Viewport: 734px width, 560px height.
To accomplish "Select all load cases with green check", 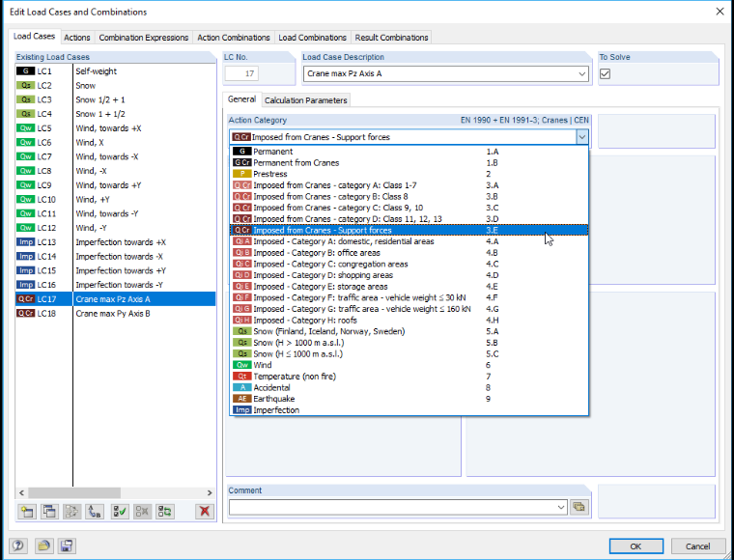I will [120, 511].
